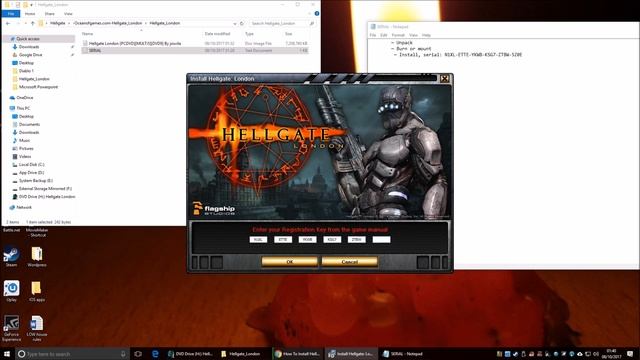Open App Drive (D:) in sidebar
640x360 pixels.
[x=31, y=173]
